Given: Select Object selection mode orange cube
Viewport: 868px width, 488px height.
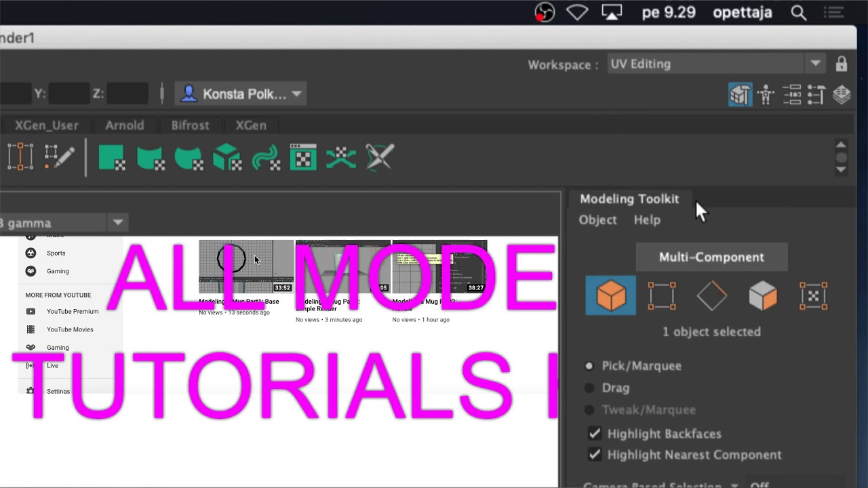Looking at the screenshot, I should click(x=611, y=296).
